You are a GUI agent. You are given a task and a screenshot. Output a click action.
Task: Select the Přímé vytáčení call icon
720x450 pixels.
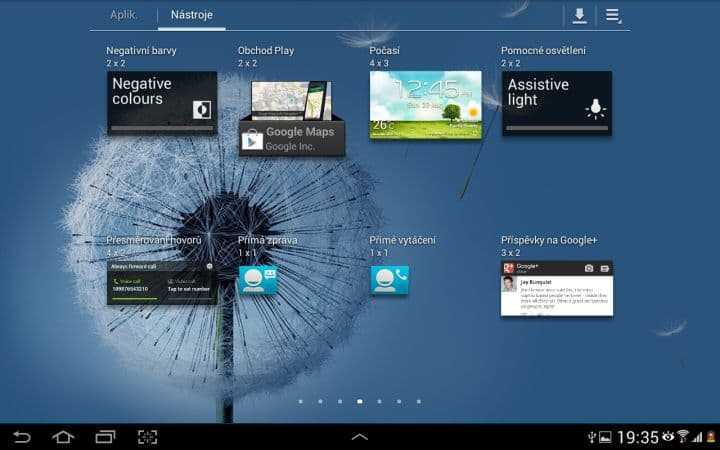click(x=389, y=279)
